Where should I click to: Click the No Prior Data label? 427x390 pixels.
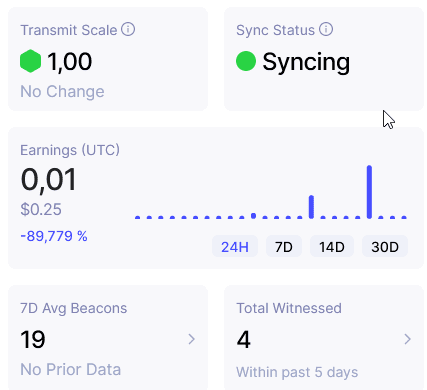pyautogui.click(x=71, y=369)
